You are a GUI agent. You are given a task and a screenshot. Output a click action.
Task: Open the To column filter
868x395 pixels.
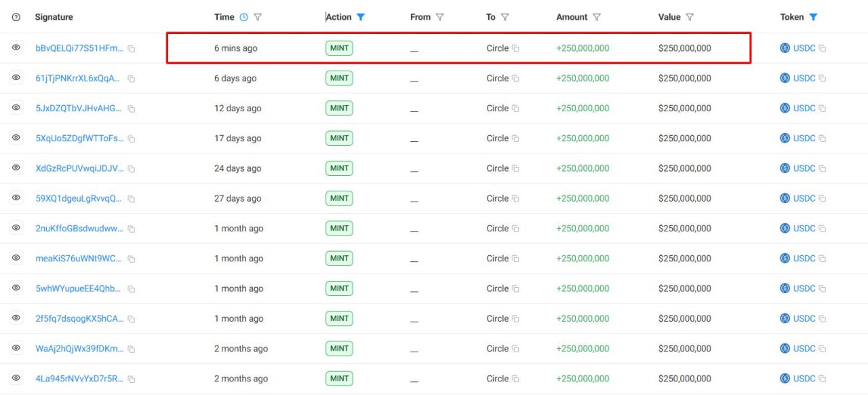coord(505,17)
